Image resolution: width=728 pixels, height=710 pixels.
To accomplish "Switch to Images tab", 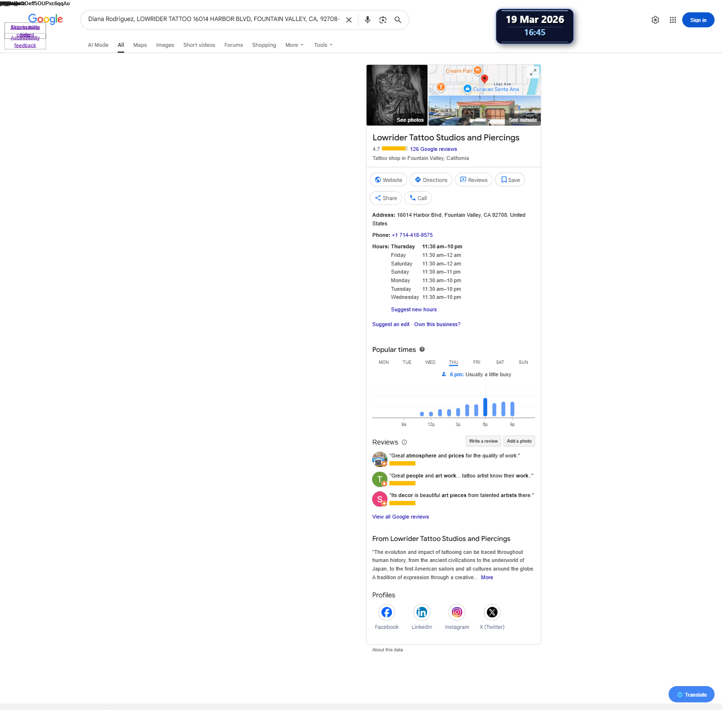I will (165, 45).
